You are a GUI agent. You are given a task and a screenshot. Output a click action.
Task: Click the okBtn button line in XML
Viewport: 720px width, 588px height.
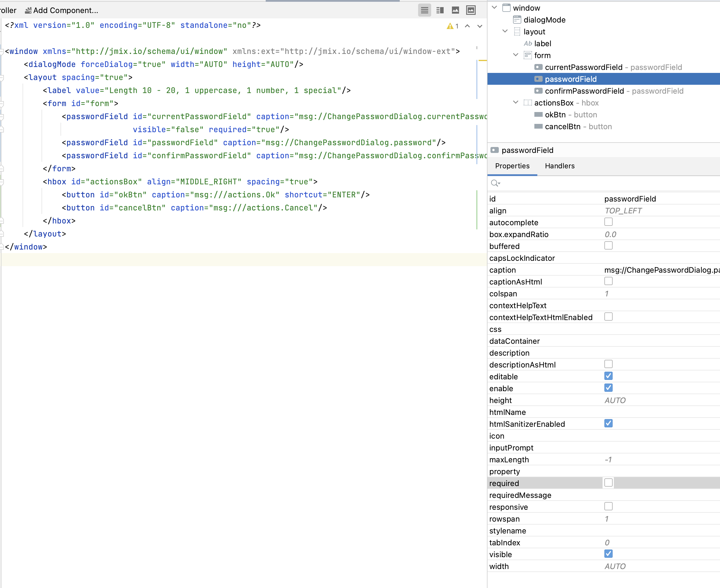pos(216,195)
